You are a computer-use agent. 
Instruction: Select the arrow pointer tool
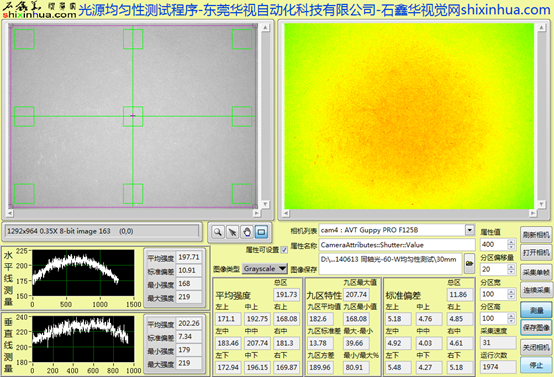232,232
